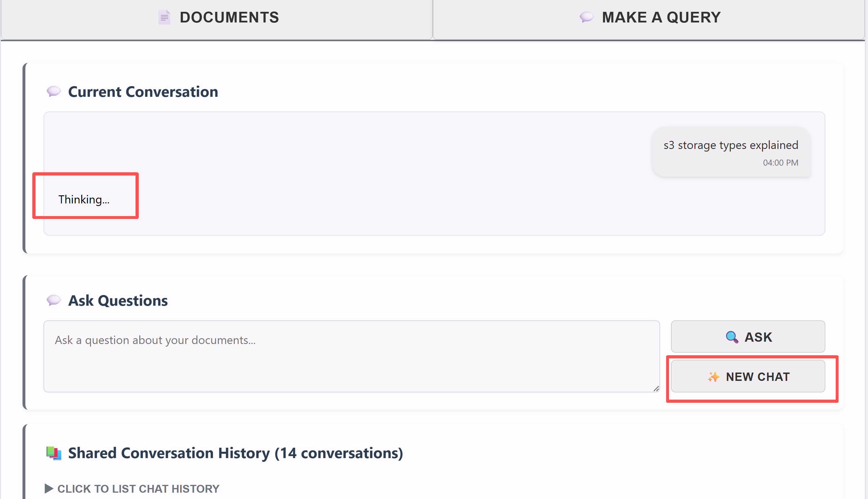Focus the question input text area
Screen dimensions: 868x499
point(351,356)
